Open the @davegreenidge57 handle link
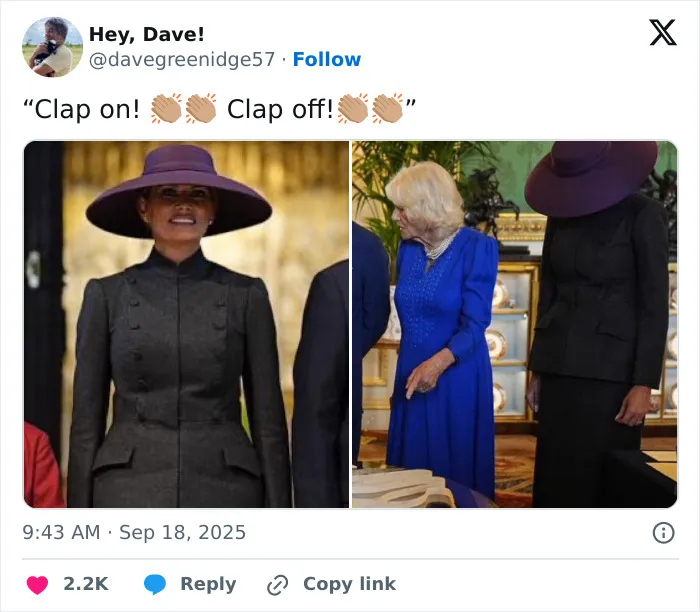 (x=182, y=59)
